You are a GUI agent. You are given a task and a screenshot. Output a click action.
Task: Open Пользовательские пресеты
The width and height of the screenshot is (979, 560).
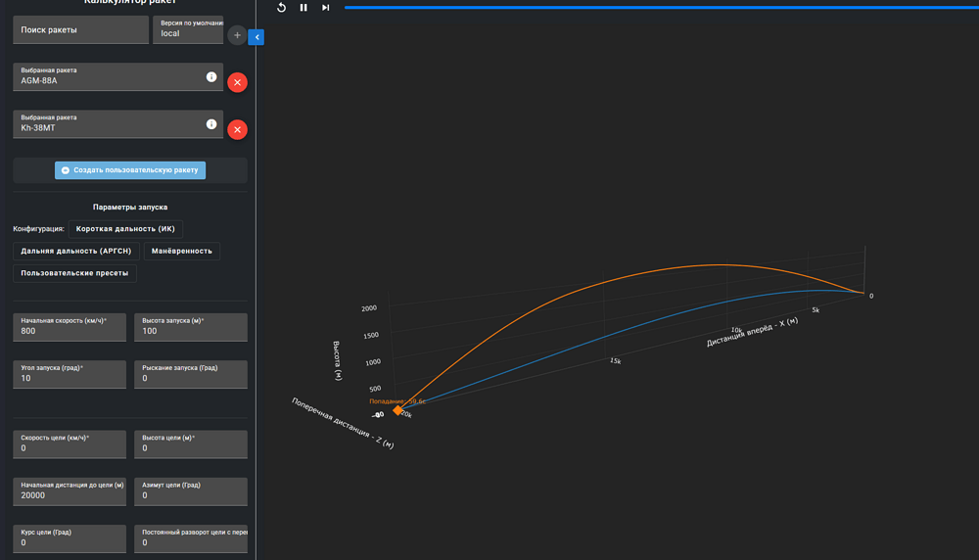click(x=74, y=274)
